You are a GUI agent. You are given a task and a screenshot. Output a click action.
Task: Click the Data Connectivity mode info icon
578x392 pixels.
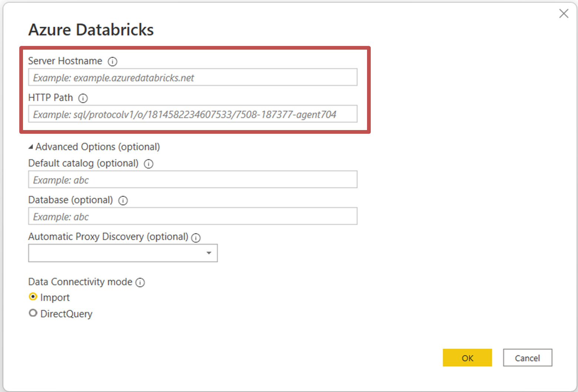pyautogui.click(x=140, y=282)
